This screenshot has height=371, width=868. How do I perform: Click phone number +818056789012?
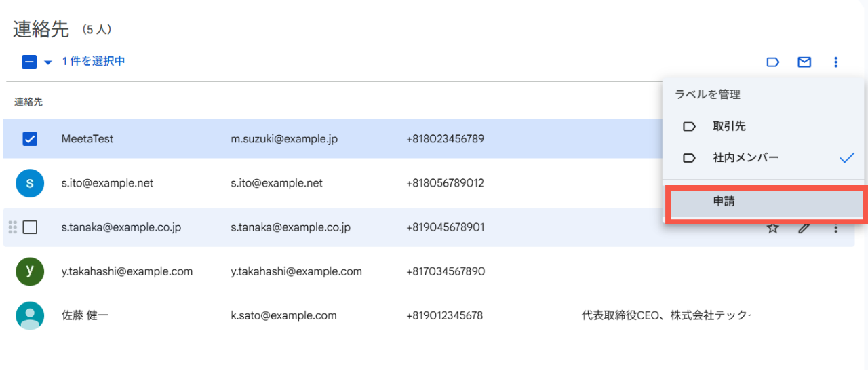(x=446, y=183)
